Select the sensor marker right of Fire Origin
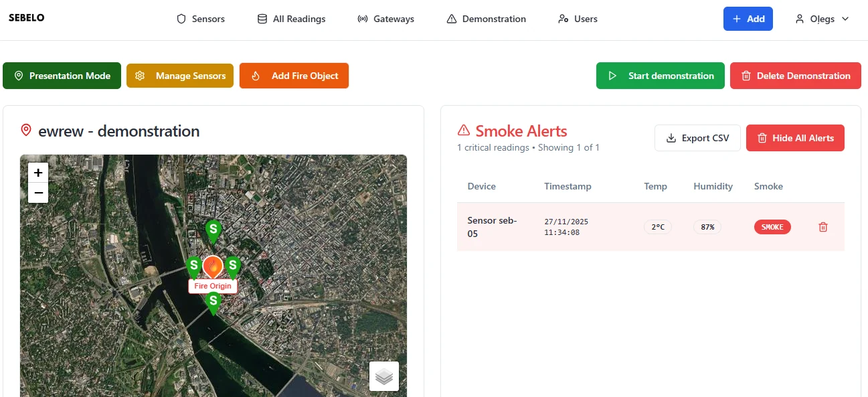868x397 pixels. point(232,267)
